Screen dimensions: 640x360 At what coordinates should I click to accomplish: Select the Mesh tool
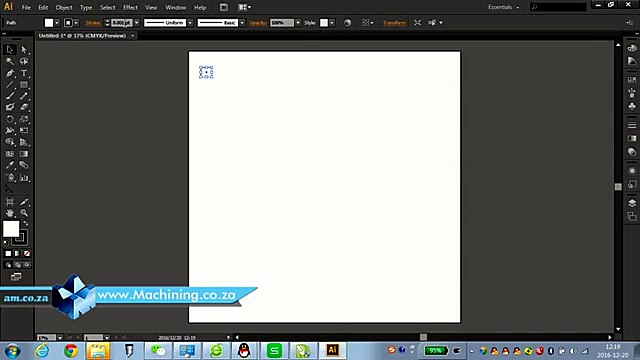[10, 154]
